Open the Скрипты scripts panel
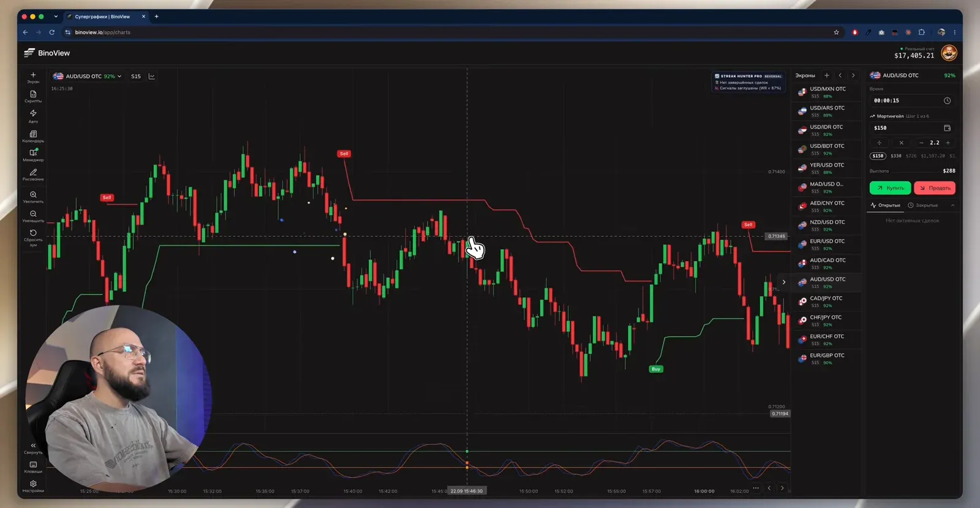Image resolution: width=980 pixels, height=508 pixels. coord(33,97)
